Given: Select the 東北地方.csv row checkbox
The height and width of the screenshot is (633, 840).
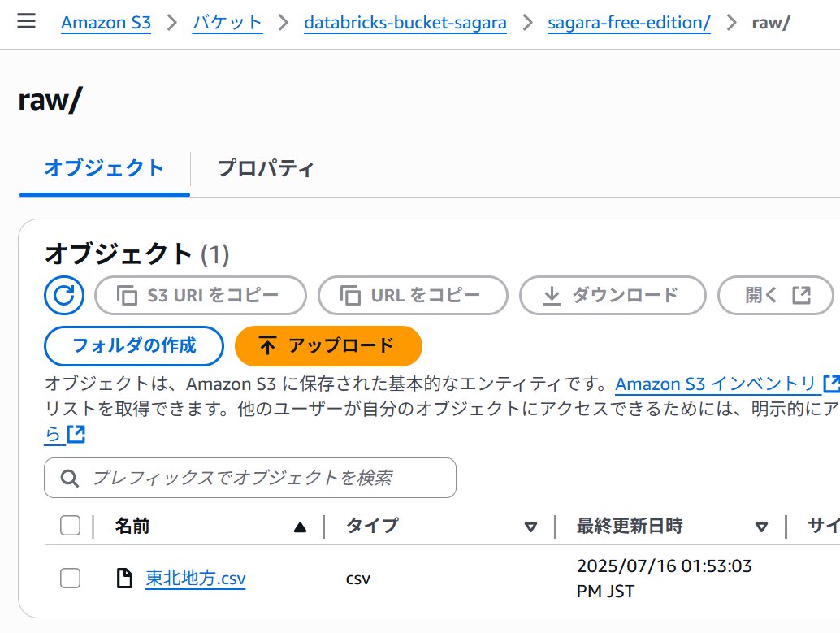Looking at the screenshot, I should (x=70, y=579).
